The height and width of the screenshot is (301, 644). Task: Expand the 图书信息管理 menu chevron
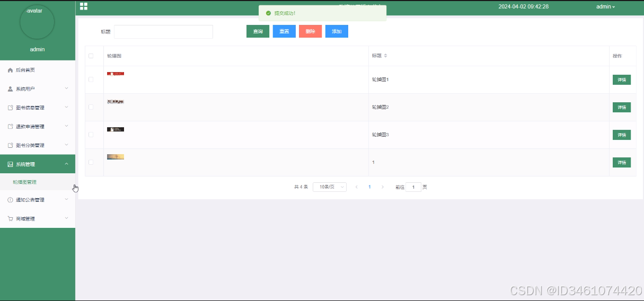click(66, 107)
